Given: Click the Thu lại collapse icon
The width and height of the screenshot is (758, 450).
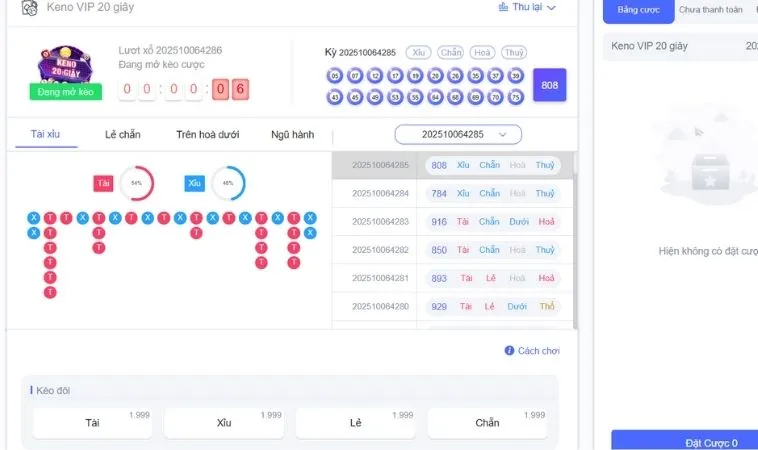Looking at the screenshot, I should (x=503, y=7).
